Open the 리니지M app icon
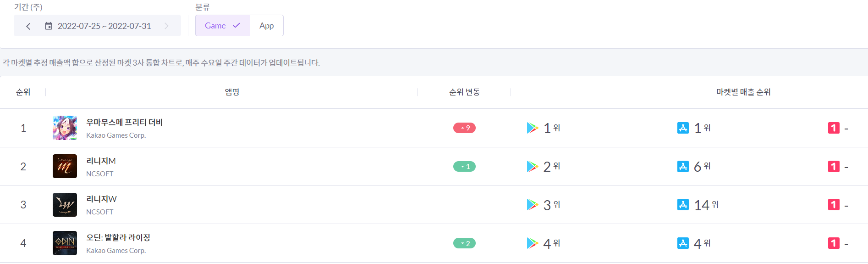 pyautogui.click(x=65, y=166)
